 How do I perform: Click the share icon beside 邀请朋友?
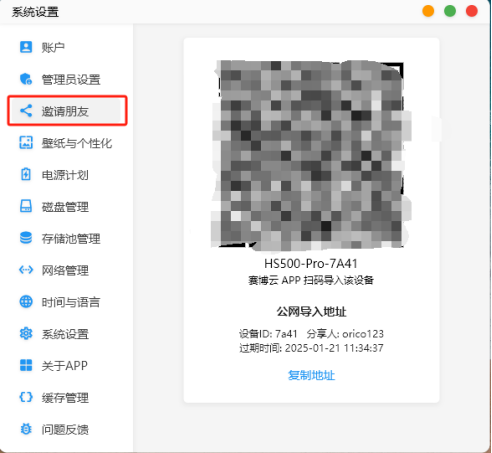(26, 111)
